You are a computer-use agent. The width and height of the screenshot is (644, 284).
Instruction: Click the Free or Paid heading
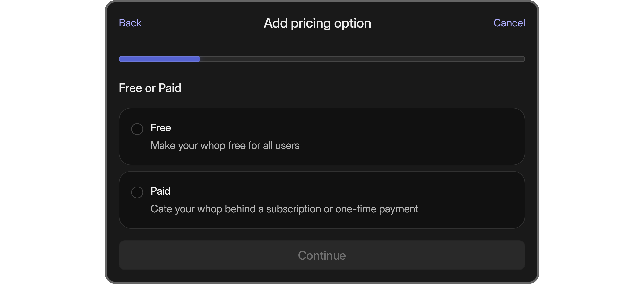tap(150, 88)
